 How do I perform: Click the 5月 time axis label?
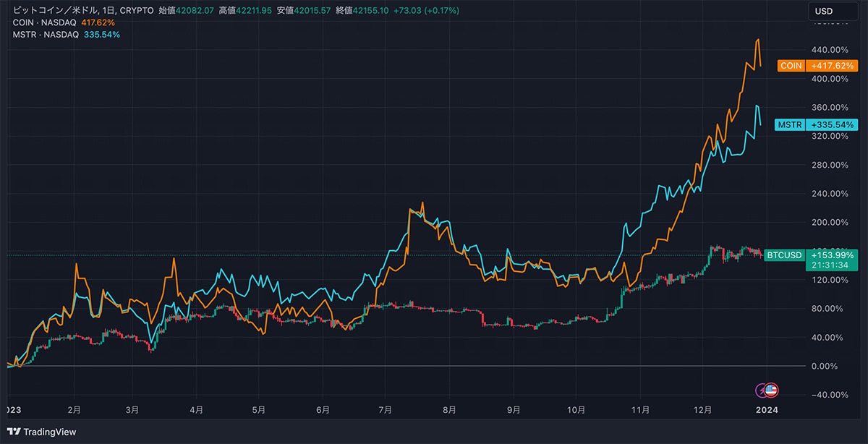click(x=259, y=409)
